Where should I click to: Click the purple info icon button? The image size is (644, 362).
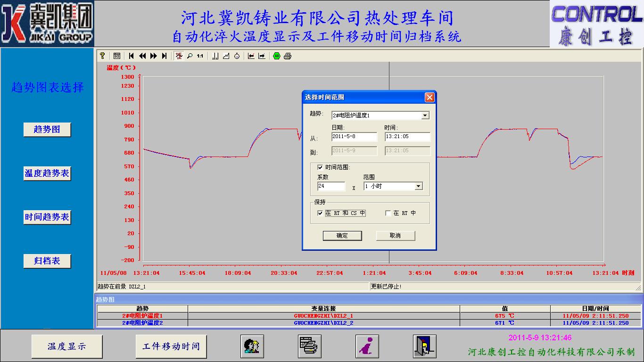(x=367, y=346)
